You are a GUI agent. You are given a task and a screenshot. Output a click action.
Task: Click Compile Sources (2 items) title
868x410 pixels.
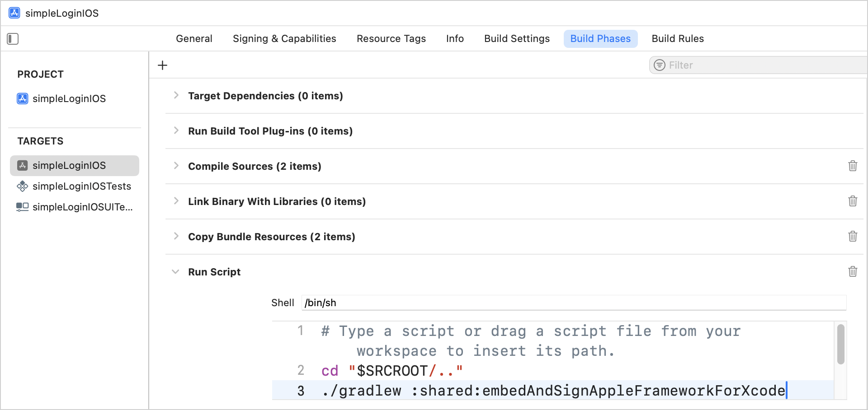[x=255, y=166]
